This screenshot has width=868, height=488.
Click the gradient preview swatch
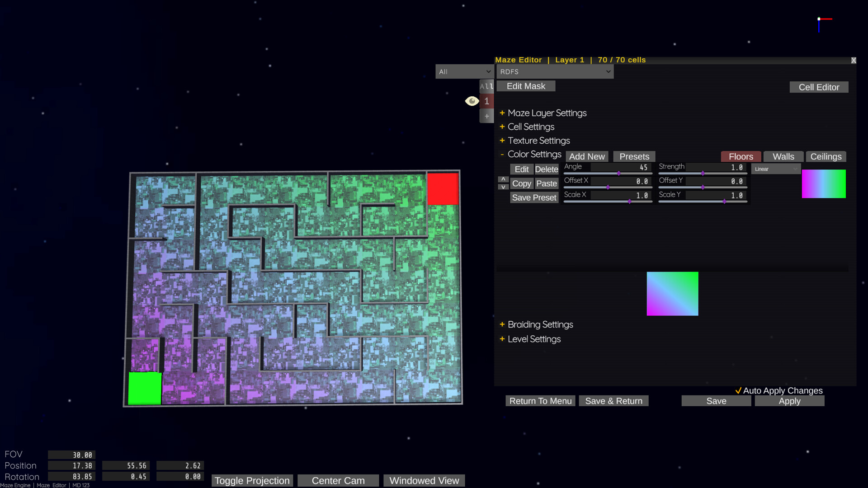click(x=824, y=183)
